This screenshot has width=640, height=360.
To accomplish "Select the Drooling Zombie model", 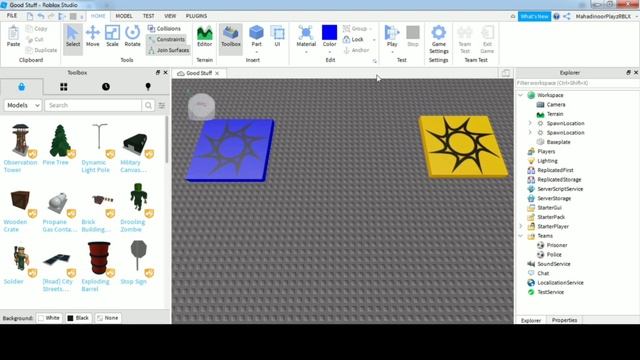I will point(138,207).
